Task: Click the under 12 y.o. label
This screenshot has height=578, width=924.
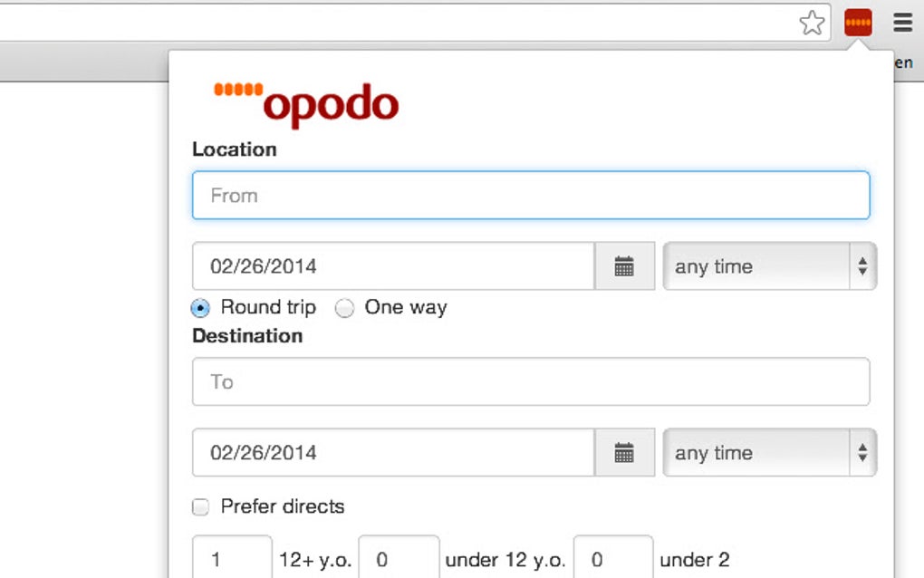Action: 504,559
